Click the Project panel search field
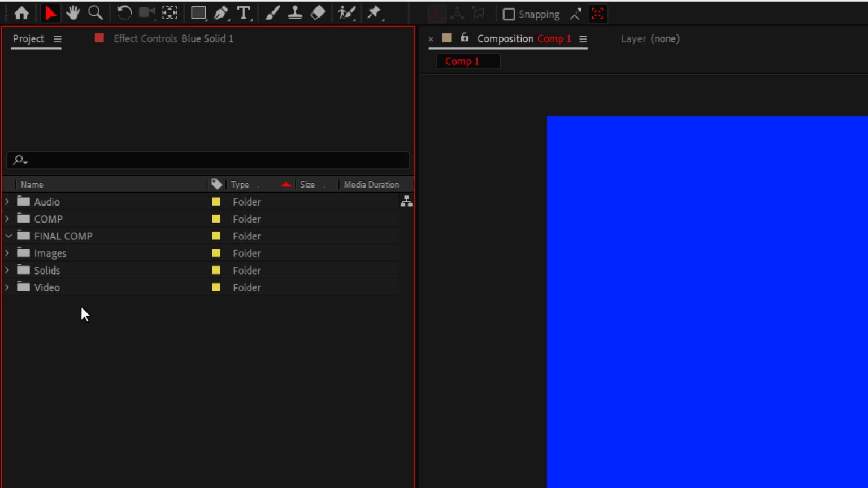Screen dimensions: 868x488 click(207, 160)
